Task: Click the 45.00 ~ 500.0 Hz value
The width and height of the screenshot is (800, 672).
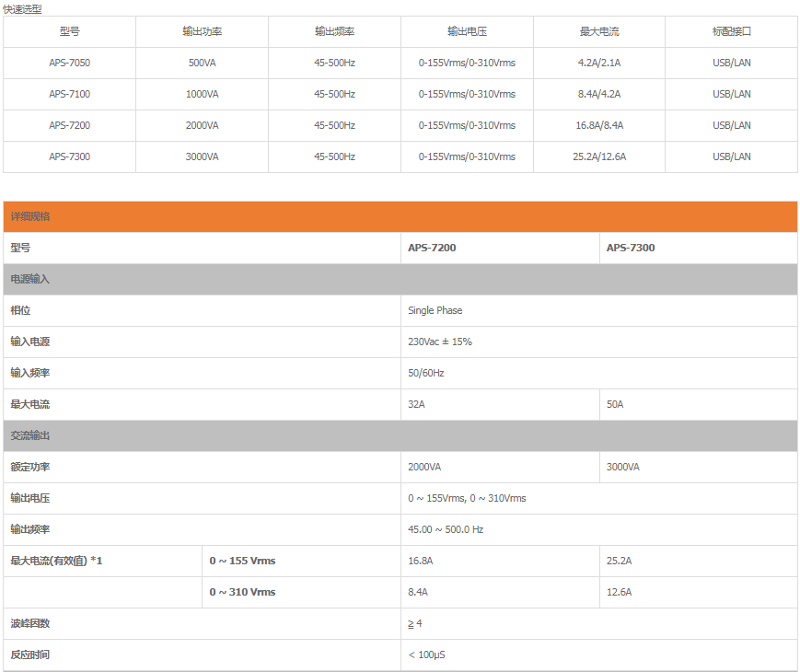Action: [x=446, y=529]
